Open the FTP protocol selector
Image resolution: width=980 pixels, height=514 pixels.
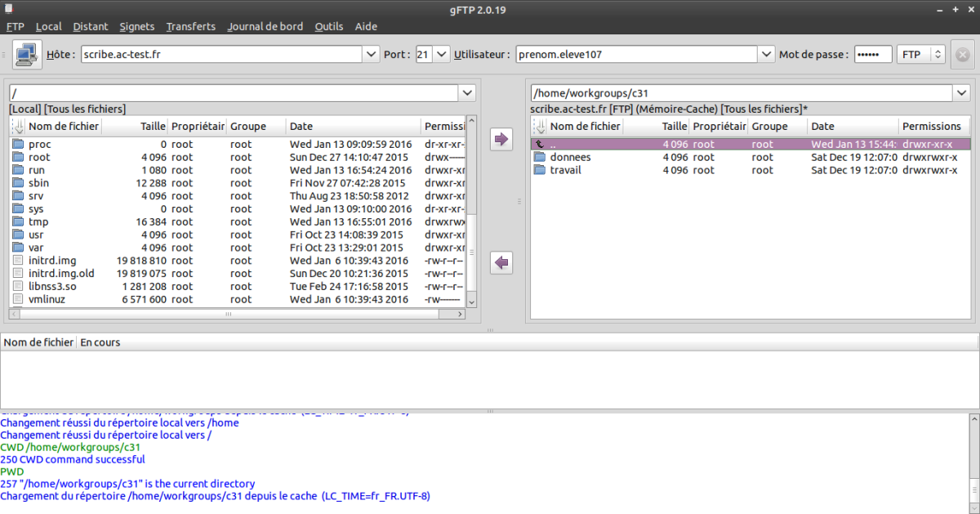tap(921, 55)
